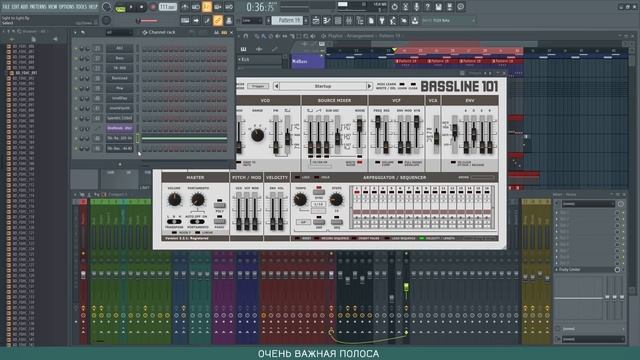Click the Bassline 101 previous preset arrow
The image size is (640, 360).
coord(276,86)
